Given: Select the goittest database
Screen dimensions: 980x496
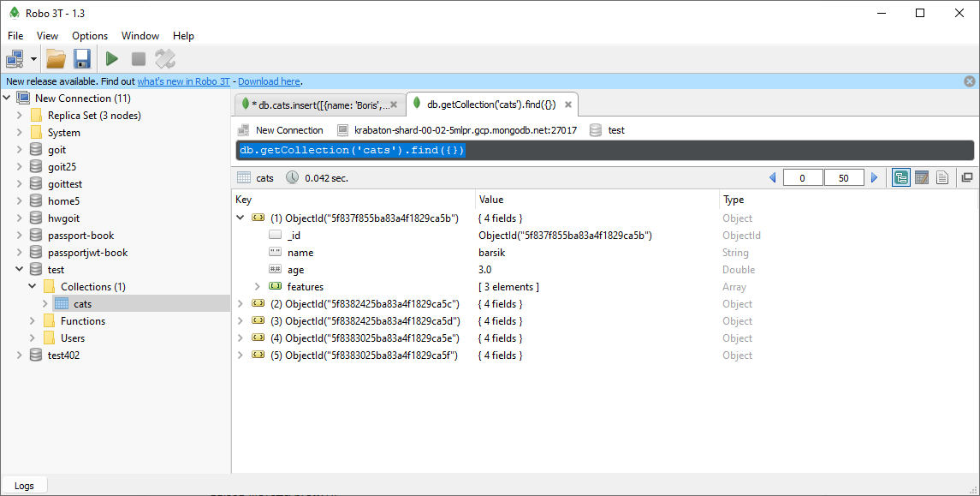Looking at the screenshot, I should pyautogui.click(x=64, y=184).
